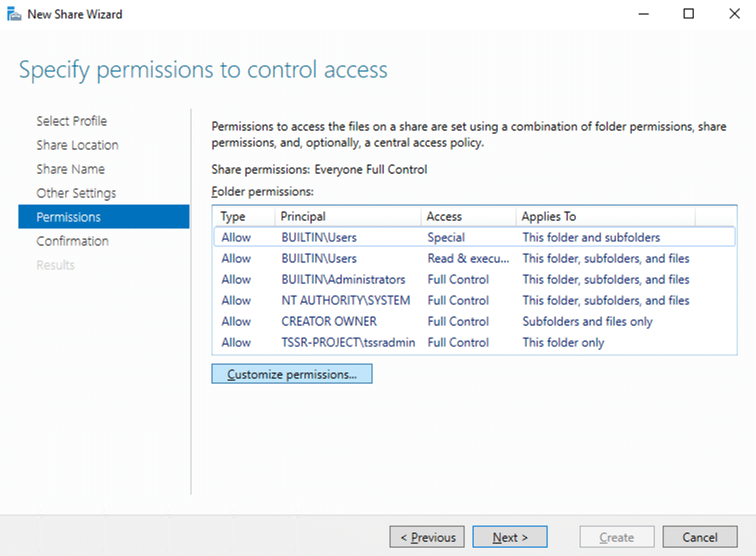756x556 pixels.
Task: Open the Share Location step
Action: point(77,145)
